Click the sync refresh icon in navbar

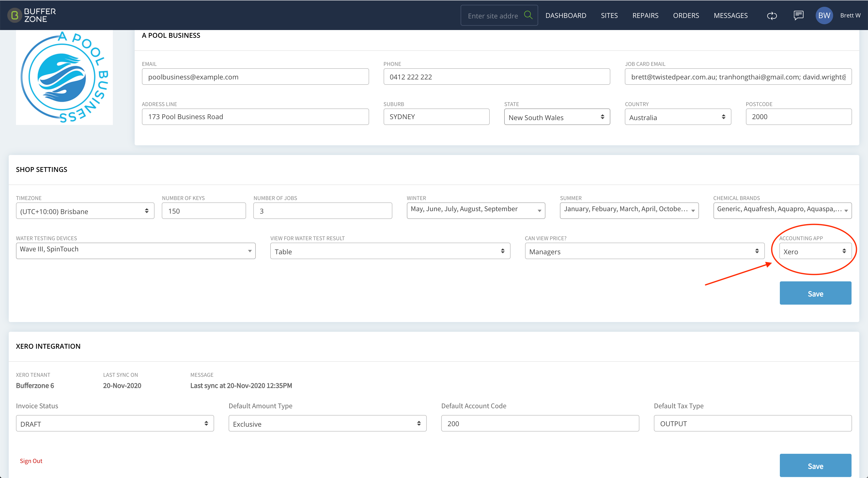772,15
